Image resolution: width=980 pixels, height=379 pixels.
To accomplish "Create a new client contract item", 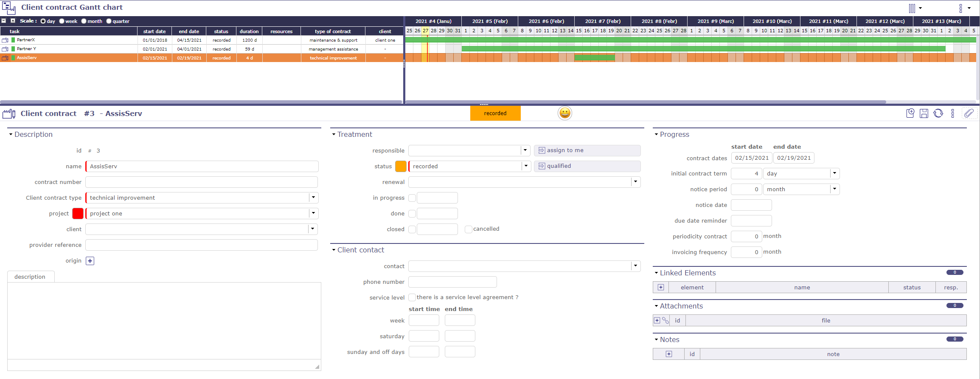I will (x=910, y=113).
